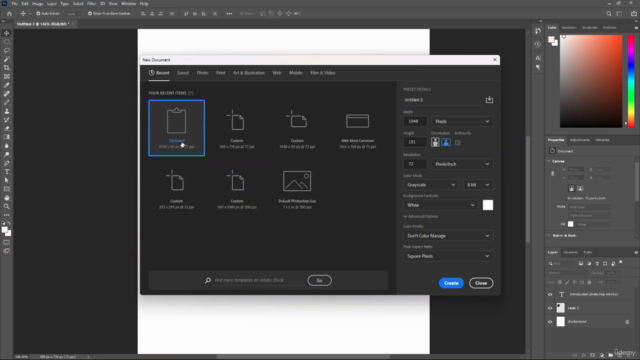
Task: Hide the text layer visibility eye
Action: (x=550, y=294)
